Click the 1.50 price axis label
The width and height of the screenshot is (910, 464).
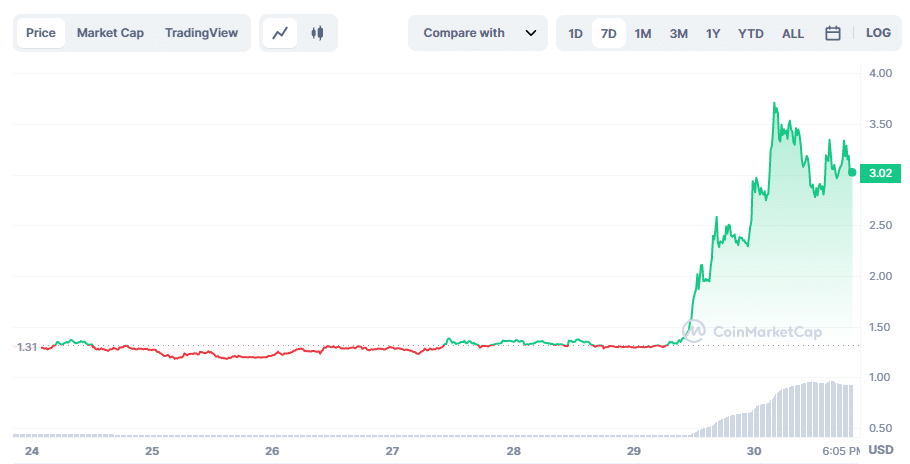pos(880,327)
